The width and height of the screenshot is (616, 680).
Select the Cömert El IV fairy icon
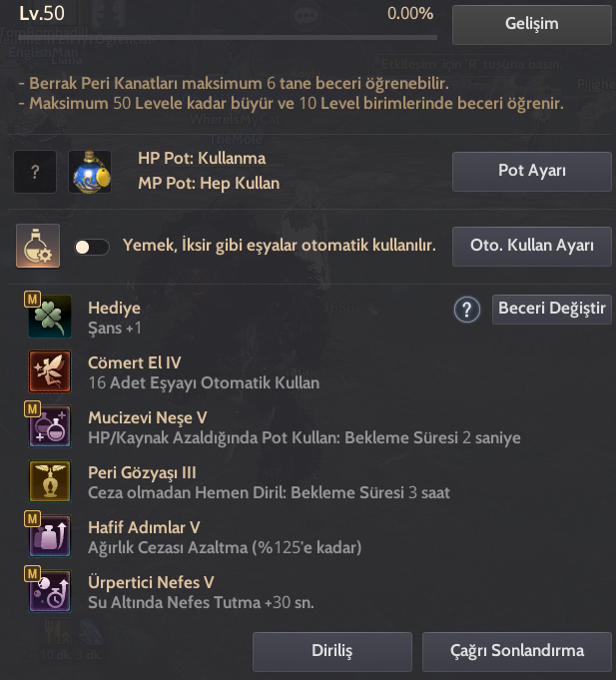click(50, 371)
